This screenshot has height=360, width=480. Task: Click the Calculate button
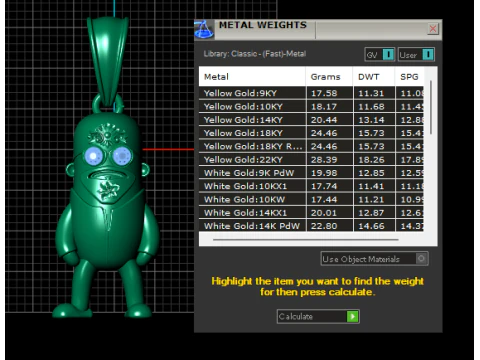318,316
